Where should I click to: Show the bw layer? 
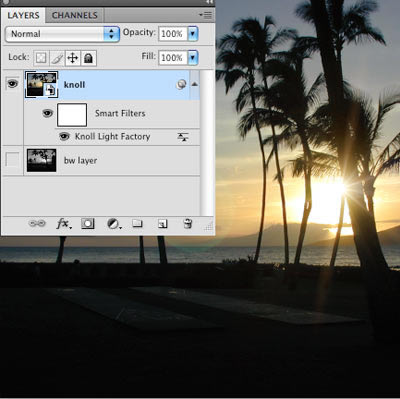(x=12, y=160)
